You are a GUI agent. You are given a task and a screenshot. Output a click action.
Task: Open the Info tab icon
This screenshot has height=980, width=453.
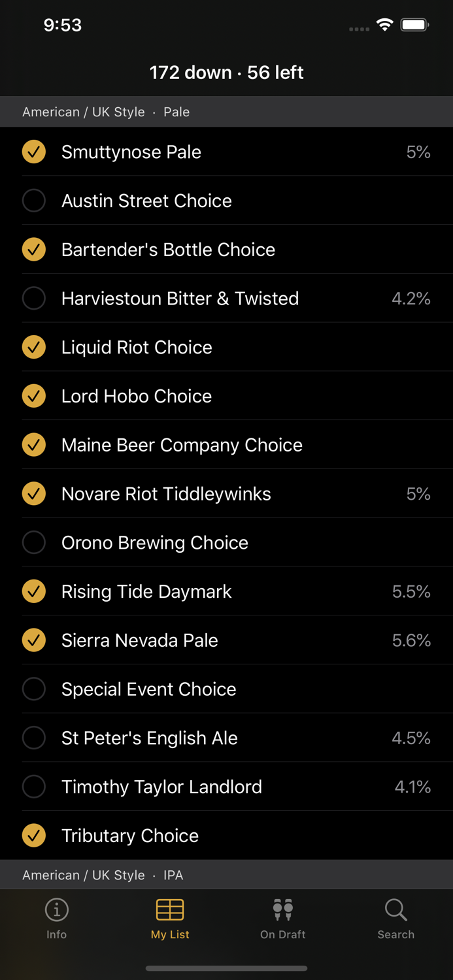click(x=57, y=909)
